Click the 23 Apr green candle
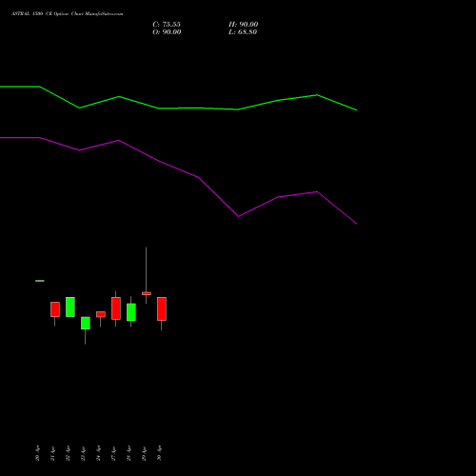The height and width of the screenshot is (476, 476). click(x=86, y=323)
